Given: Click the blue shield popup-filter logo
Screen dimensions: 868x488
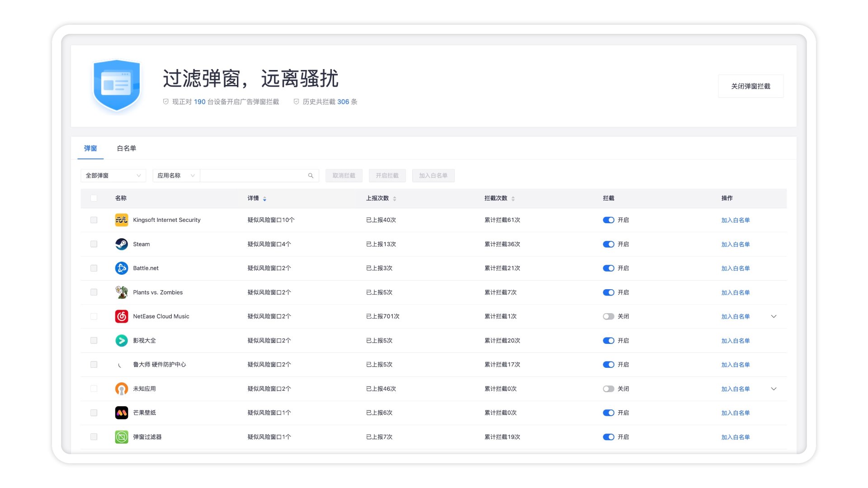Looking at the screenshot, I should 117,85.
